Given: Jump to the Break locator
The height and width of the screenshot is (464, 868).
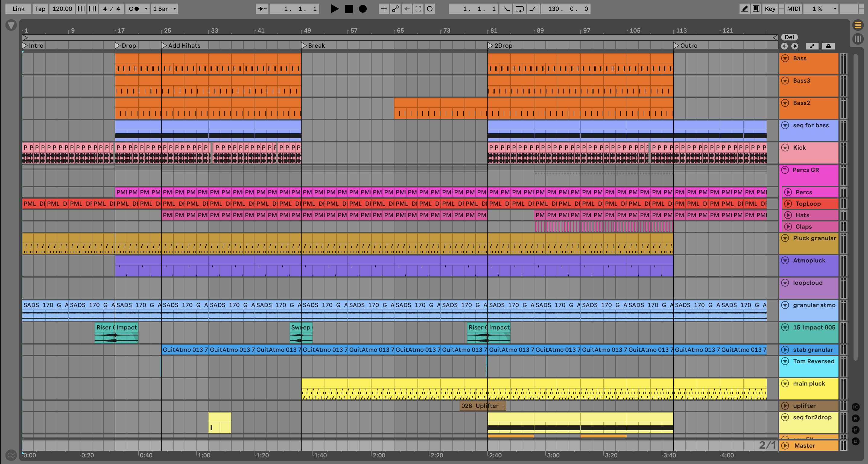Looking at the screenshot, I should 304,46.
